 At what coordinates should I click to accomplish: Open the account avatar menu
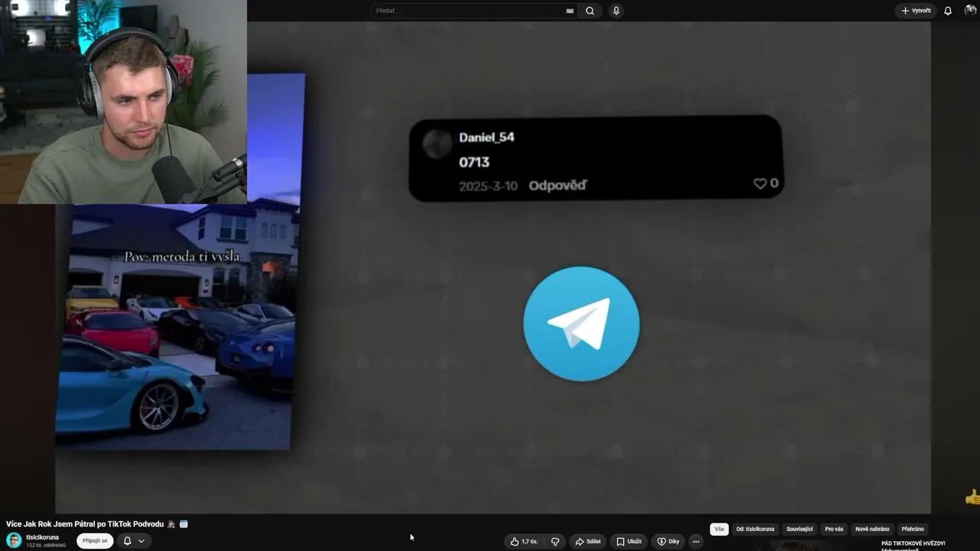tap(970, 11)
